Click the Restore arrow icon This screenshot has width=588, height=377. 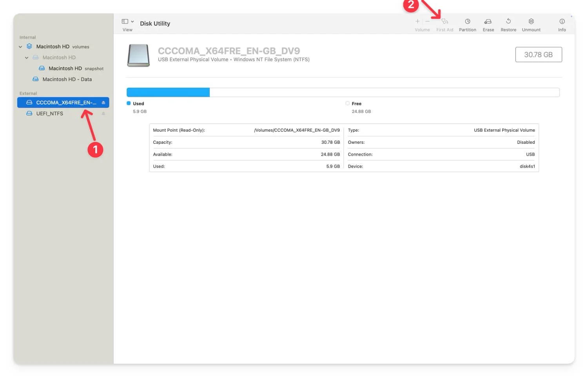pos(508,21)
